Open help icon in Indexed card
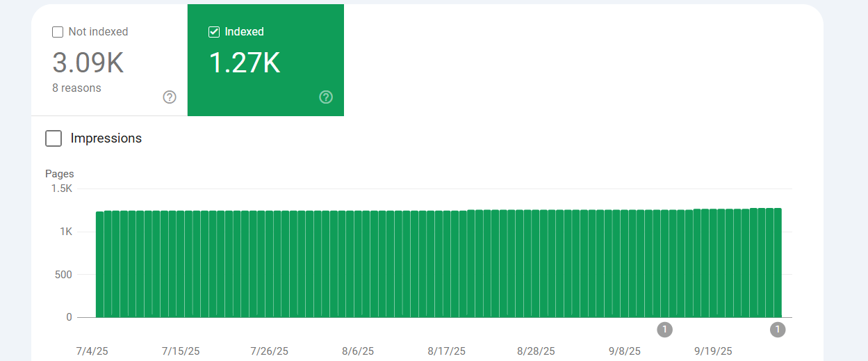Viewport: 868px width, 361px height. click(326, 97)
